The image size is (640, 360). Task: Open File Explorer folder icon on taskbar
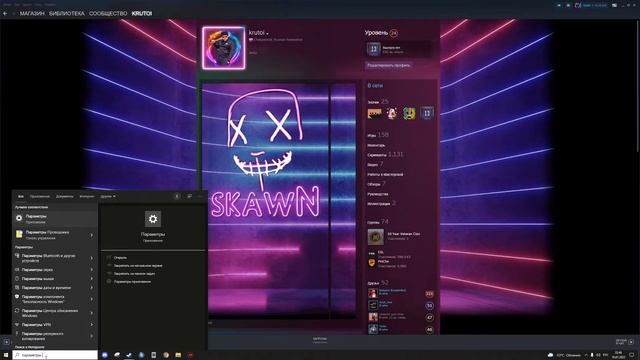[178, 355]
